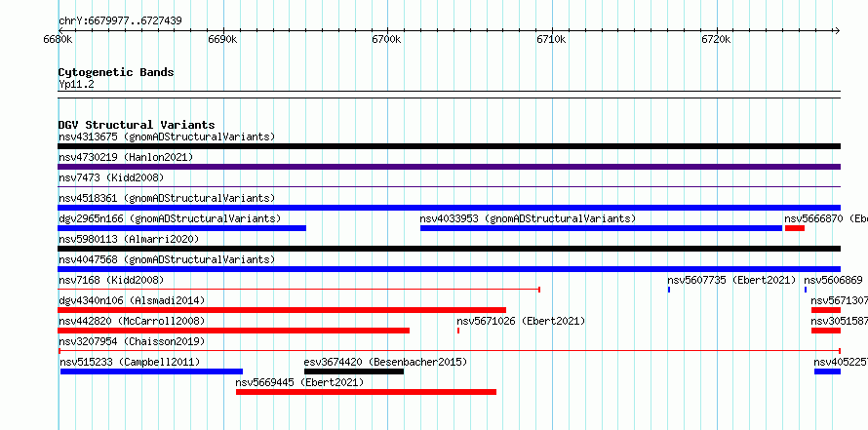Click the nsv515233 (Campbell2011) label
The width and height of the screenshot is (868, 430).
click(130, 362)
